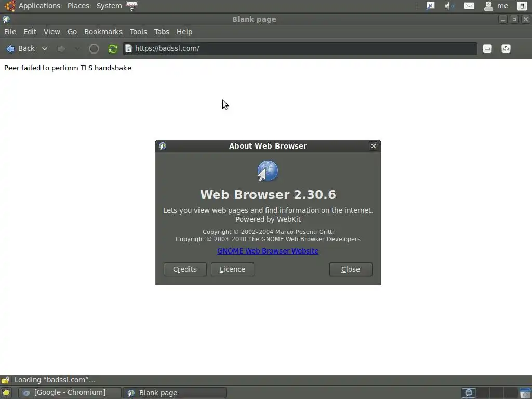Click the trash icon in bottom panel

pos(525,393)
